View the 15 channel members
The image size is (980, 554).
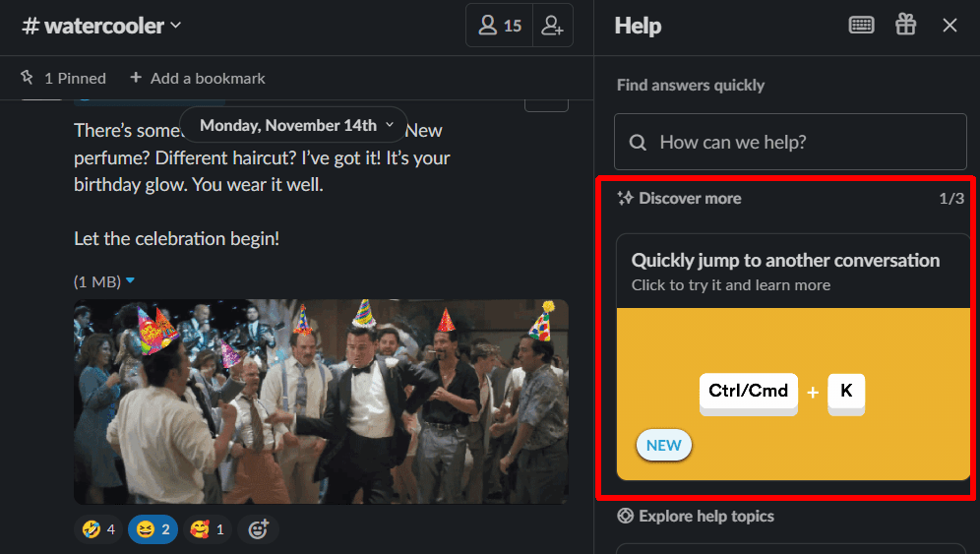tap(500, 26)
